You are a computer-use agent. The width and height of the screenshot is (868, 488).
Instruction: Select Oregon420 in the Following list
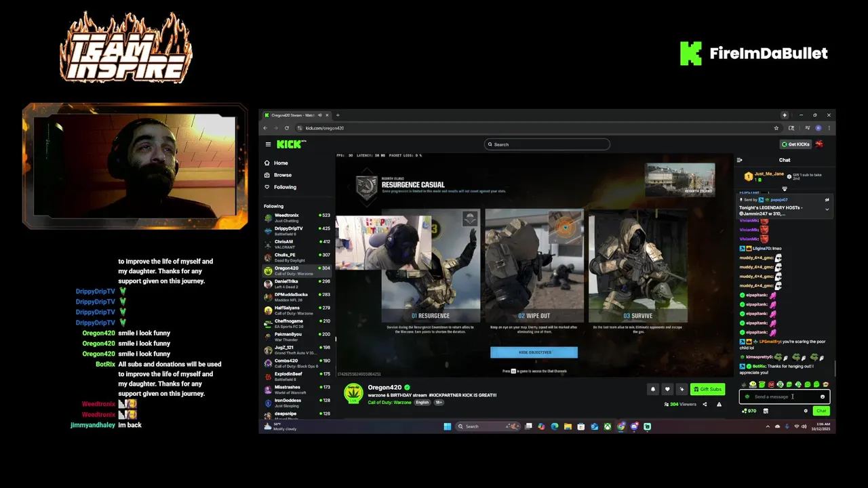point(298,270)
